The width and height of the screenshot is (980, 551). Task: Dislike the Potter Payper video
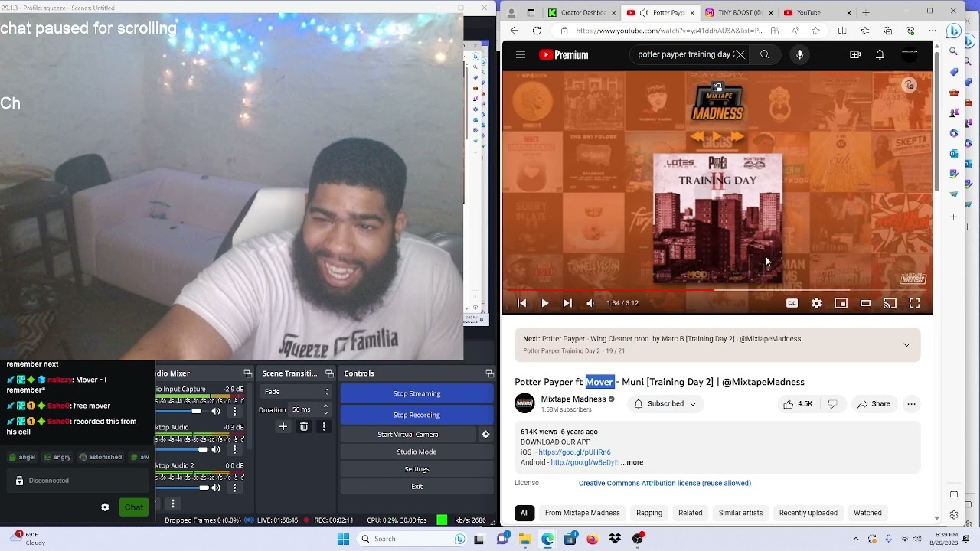[832, 404]
